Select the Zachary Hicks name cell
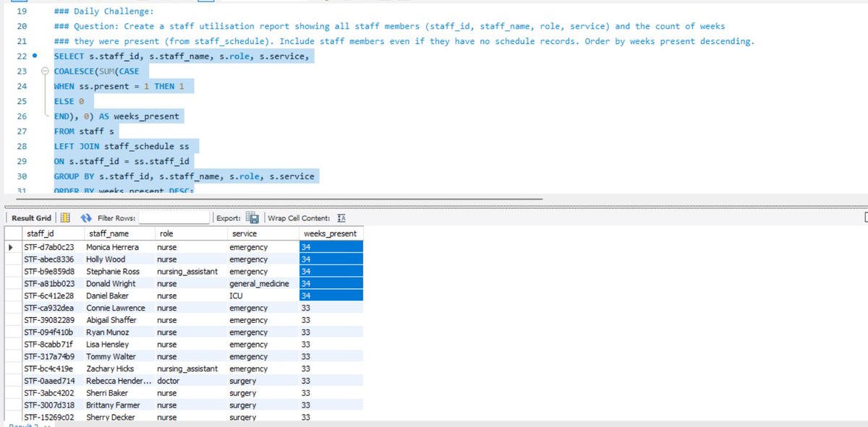The width and height of the screenshot is (868, 427). 119,368
